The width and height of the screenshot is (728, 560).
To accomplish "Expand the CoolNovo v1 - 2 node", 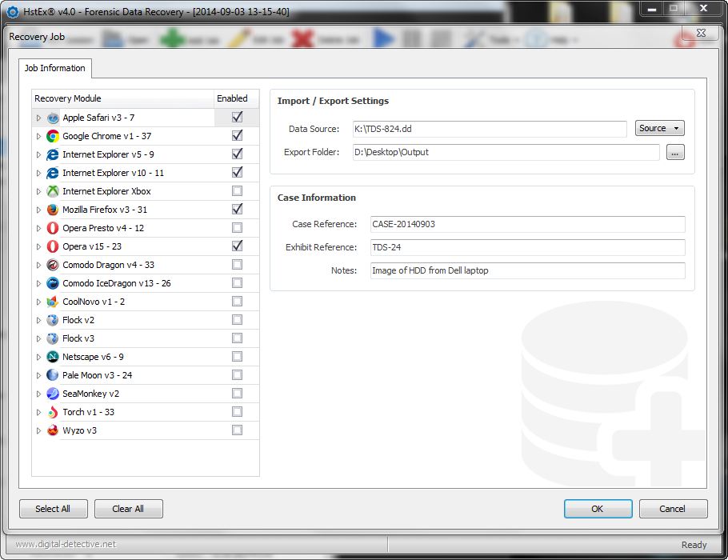I will point(38,302).
